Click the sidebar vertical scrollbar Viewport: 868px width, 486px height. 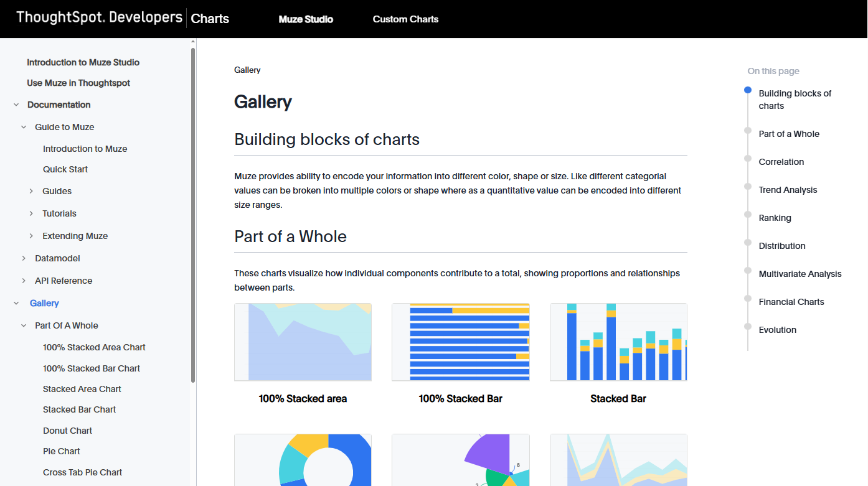pyautogui.click(x=193, y=212)
